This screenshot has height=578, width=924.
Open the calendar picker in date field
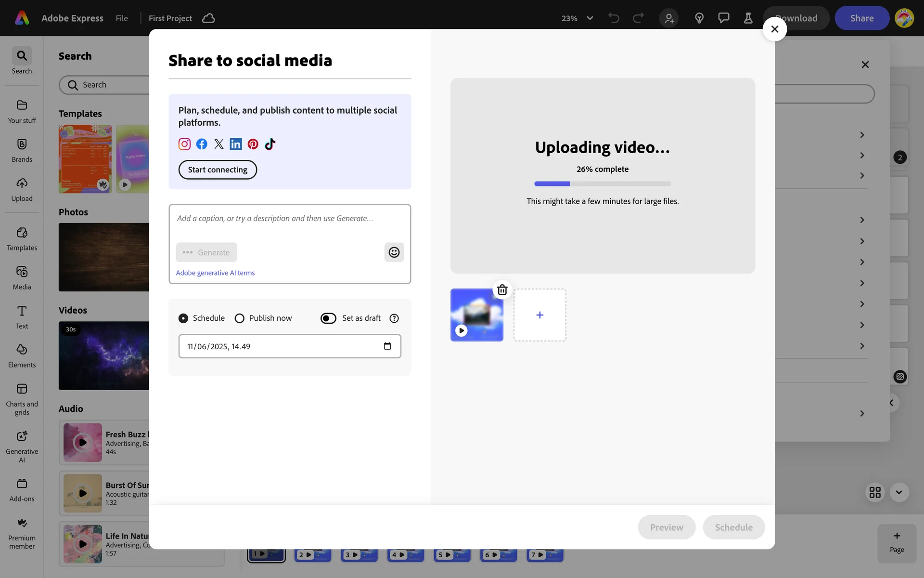387,346
